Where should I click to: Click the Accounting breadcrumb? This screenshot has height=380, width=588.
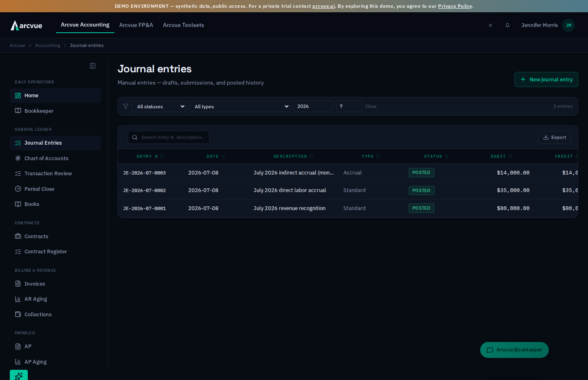[47, 45]
